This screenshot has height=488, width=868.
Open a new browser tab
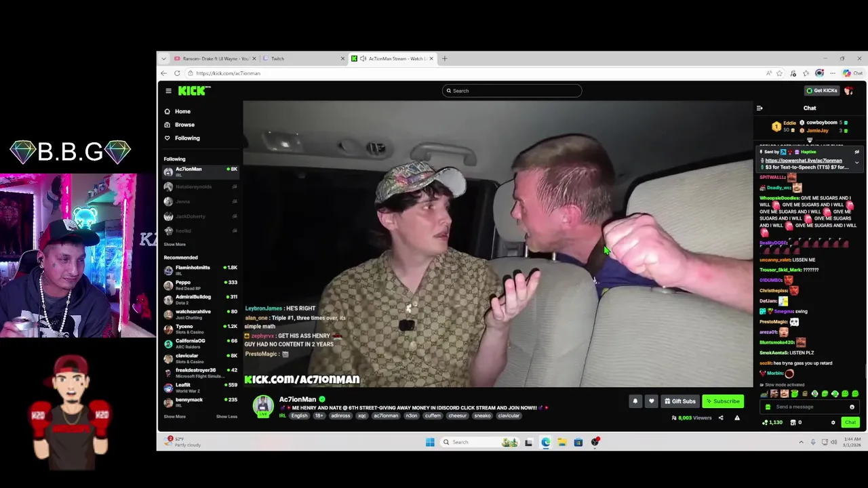click(445, 59)
